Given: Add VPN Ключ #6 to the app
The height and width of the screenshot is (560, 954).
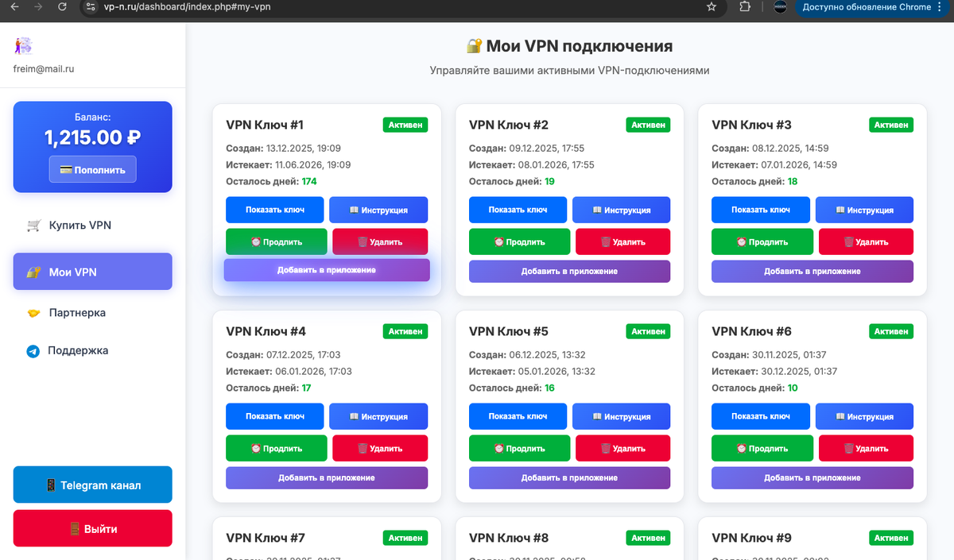Looking at the screenshot, I should 812,477.
